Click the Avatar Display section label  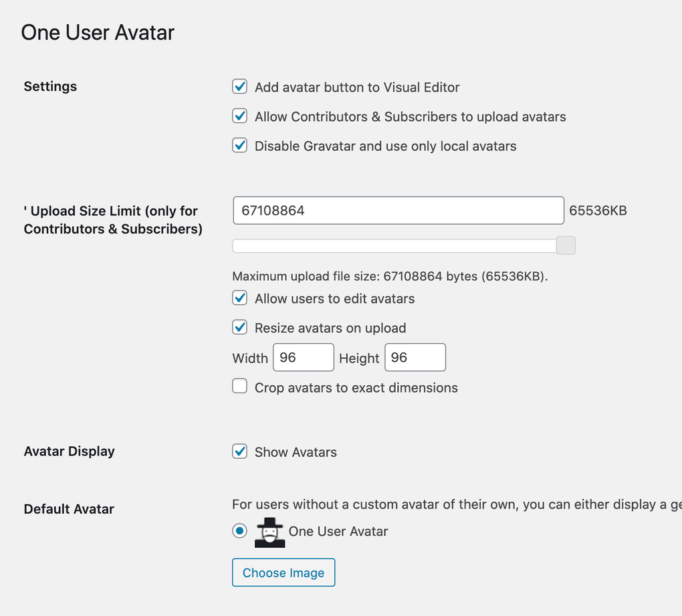70,451
